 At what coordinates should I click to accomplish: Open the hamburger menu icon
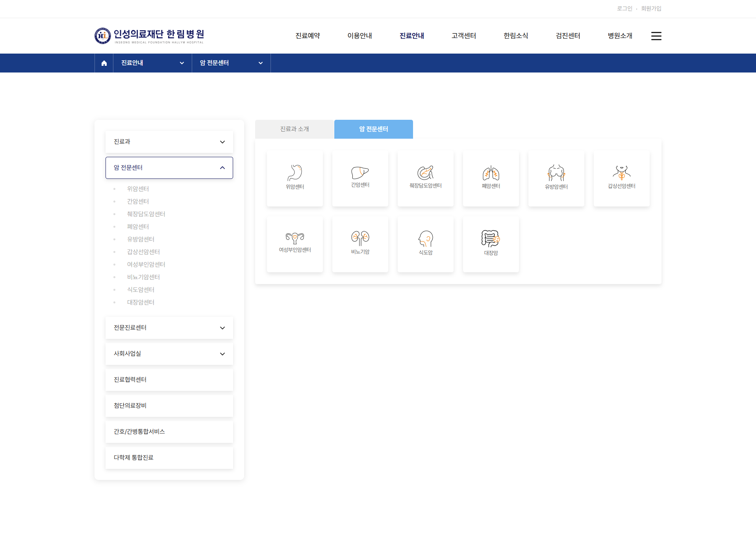(x=656, y=36)
